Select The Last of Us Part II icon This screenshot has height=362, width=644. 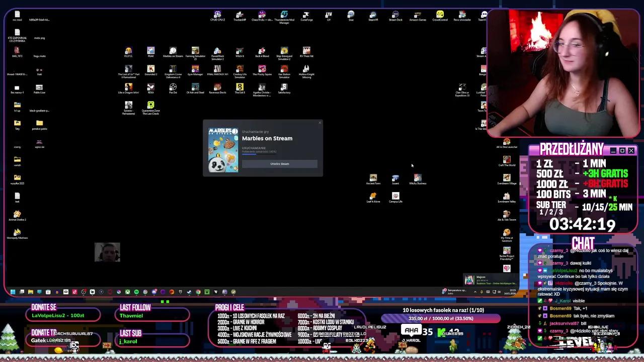[128, 71]
